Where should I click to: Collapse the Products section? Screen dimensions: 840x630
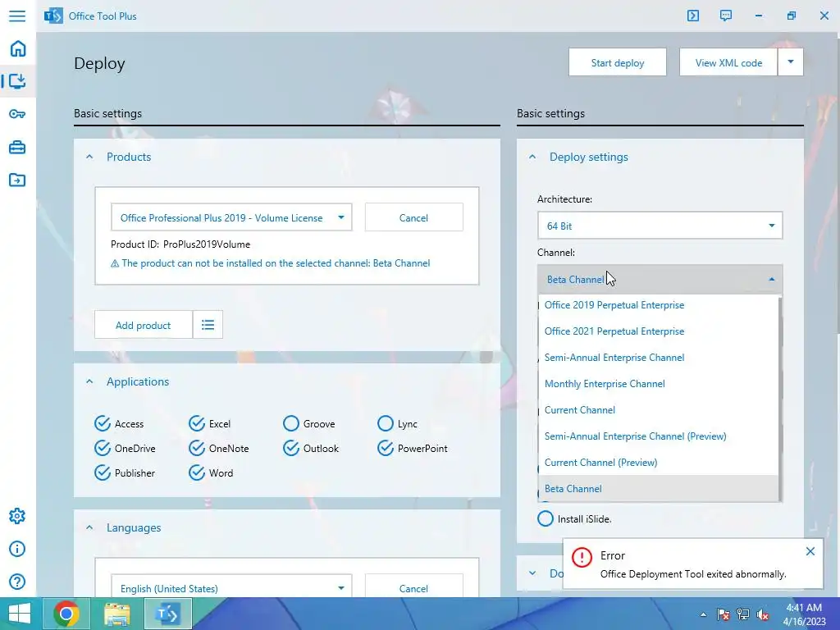coord(89,157)
